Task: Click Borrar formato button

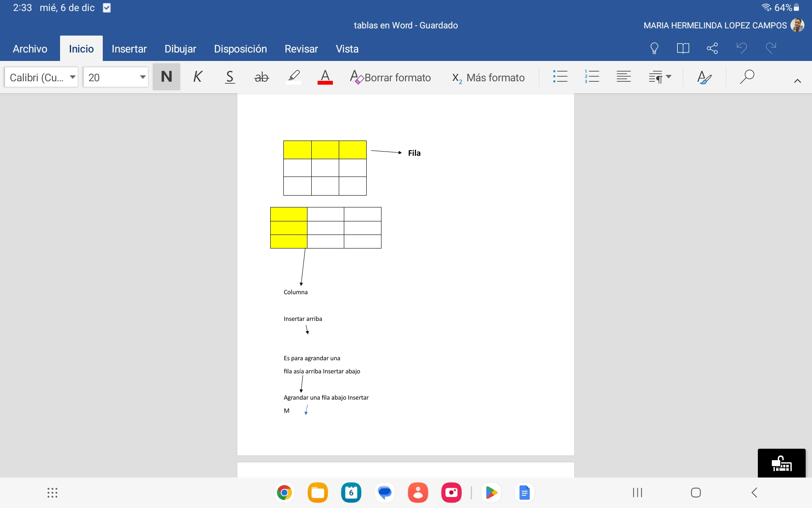Action: pyautogui.click(x=390, y=77)
